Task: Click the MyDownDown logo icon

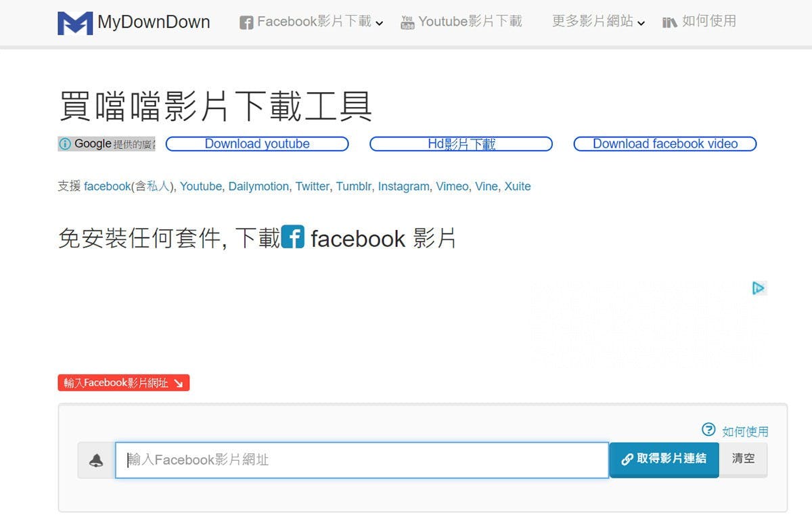Action: point(75,22)
